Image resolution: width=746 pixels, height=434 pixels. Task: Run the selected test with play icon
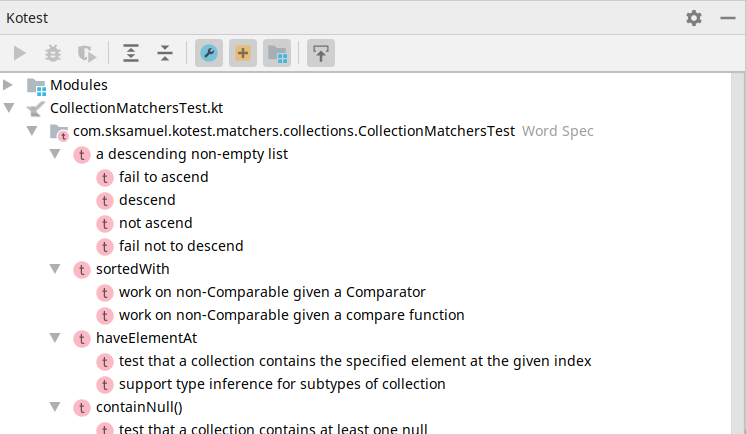[x=20, y=53]
